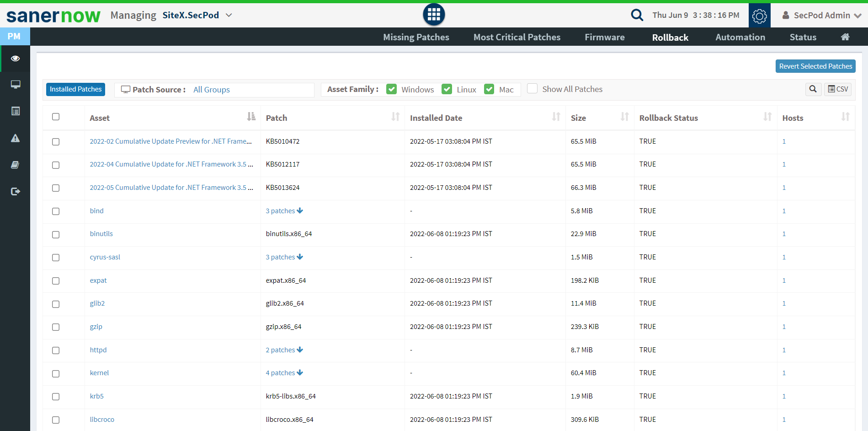Select the kernel row checkbox
Viewport: 868px width, 431px height.
[x=56, y=374]
